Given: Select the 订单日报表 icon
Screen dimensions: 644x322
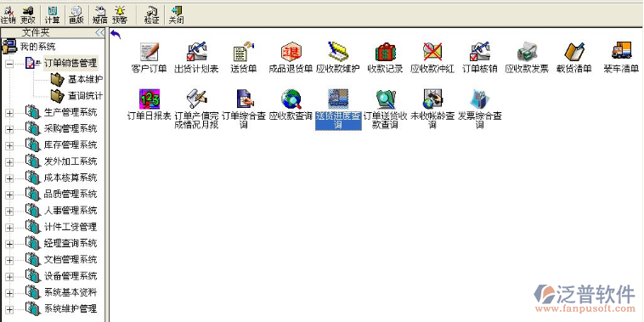Looking at the screenshot, I should [x=149, y=99].
